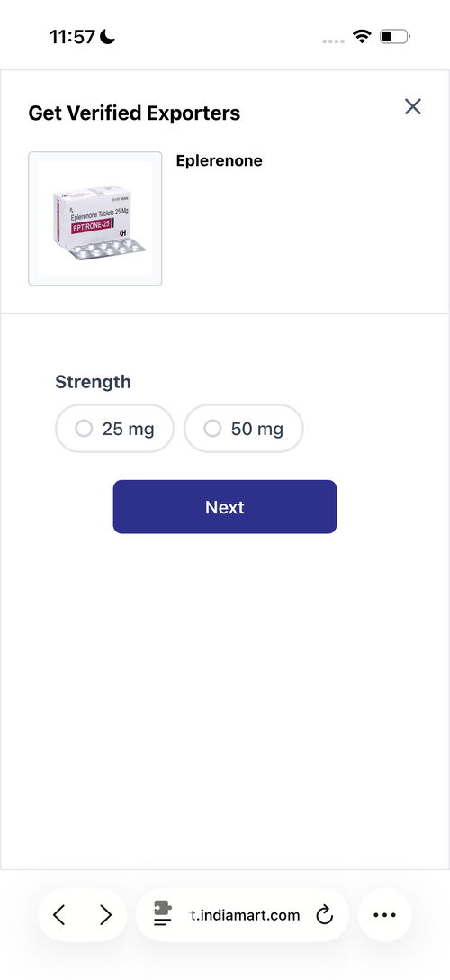Open the Eplerenone tablet box thumbnail
This screenshot has width=450, height=980.
coord(94,219)
